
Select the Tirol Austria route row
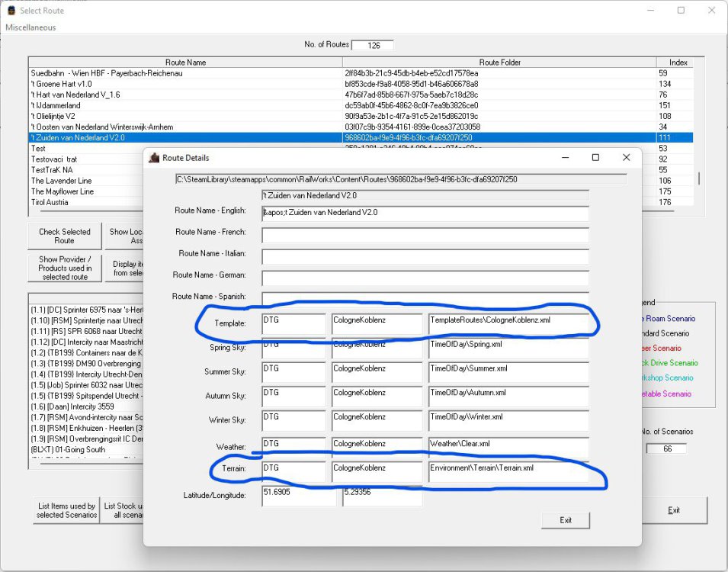[x=50, y=202]
